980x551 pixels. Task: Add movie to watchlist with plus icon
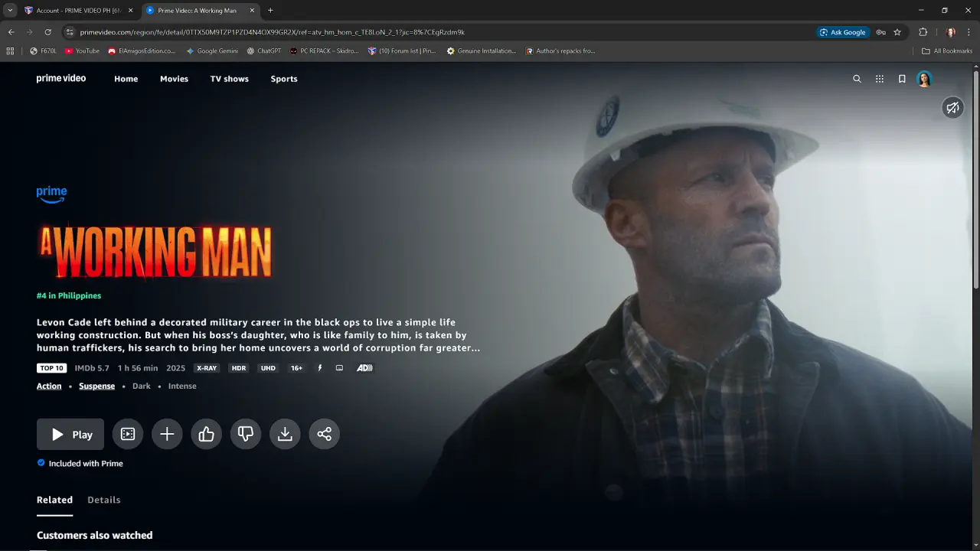point(167,434)
